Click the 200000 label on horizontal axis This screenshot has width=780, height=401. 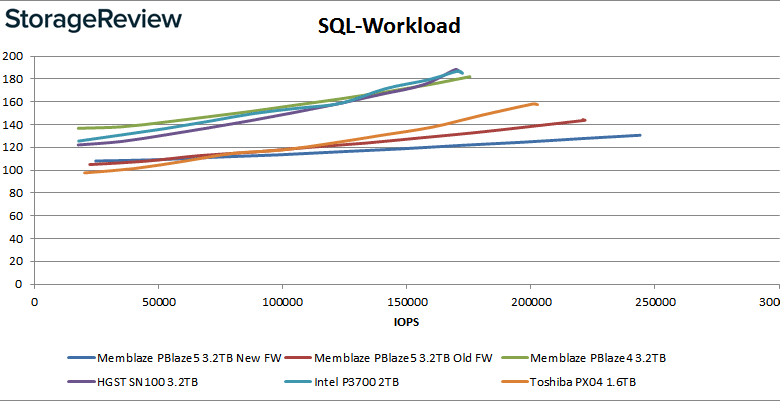[530, 303]
